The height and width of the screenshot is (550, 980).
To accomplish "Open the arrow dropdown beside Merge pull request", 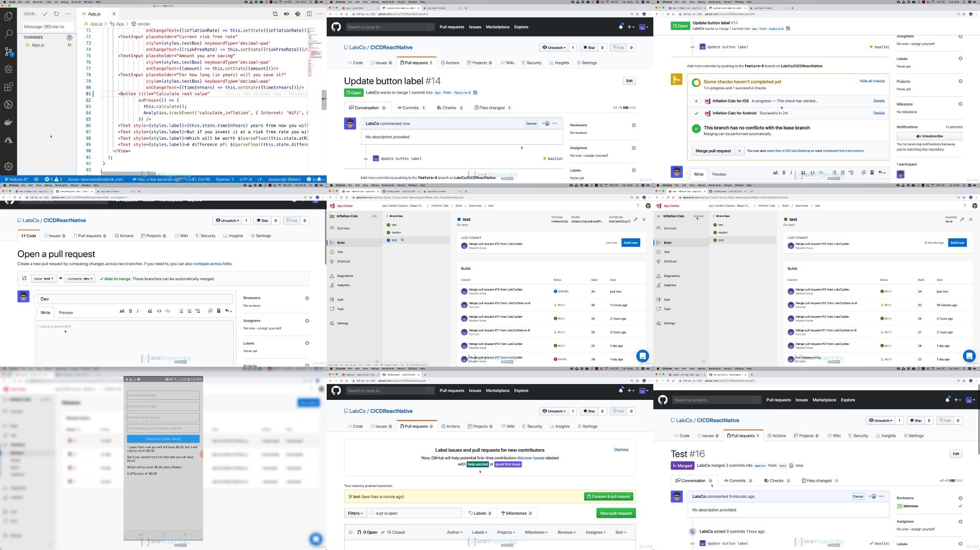I will pos(739,151).
